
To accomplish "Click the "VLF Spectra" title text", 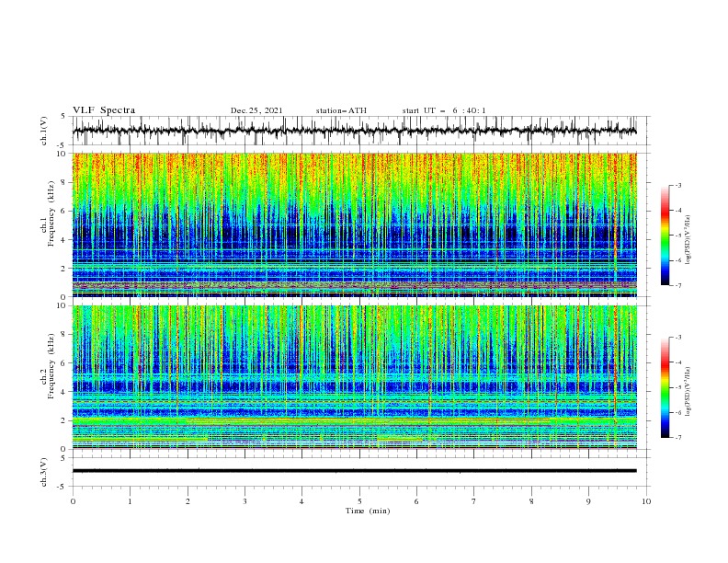I will pos(104,110).
